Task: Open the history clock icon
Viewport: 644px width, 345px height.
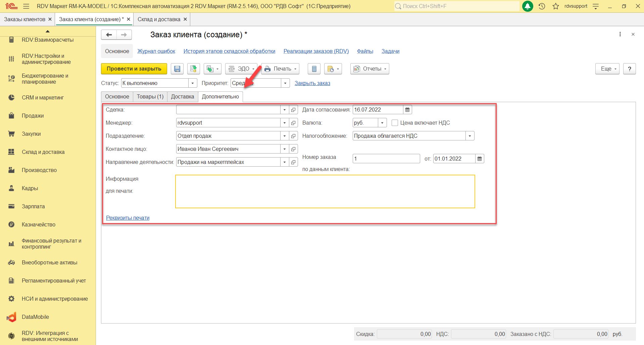Action: pyautogui.click(x=542, y=6)
